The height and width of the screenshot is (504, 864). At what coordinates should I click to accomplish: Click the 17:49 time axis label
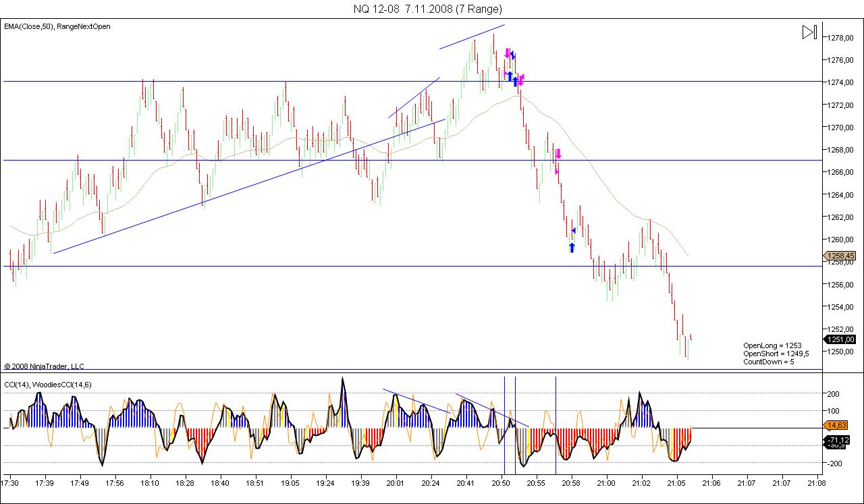(x=80, y=483)
